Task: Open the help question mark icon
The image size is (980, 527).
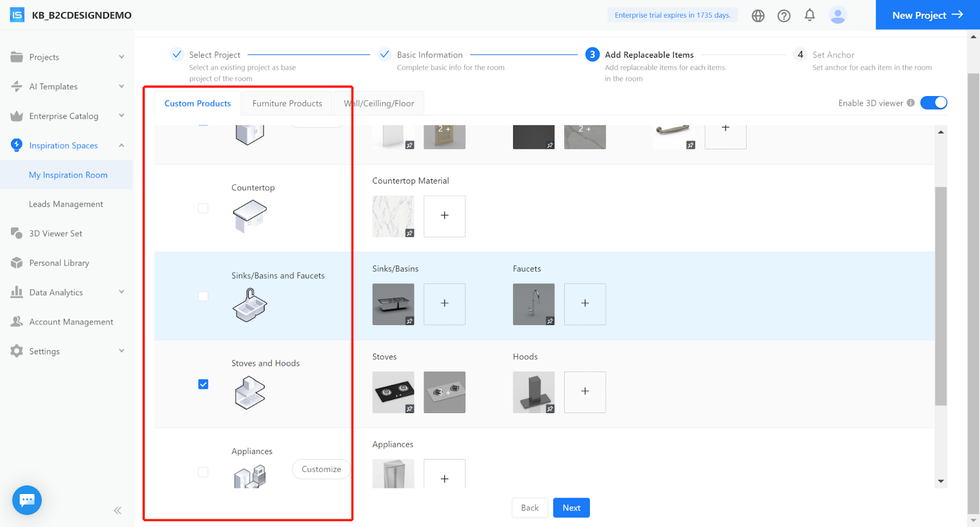Action: (783, 15)
